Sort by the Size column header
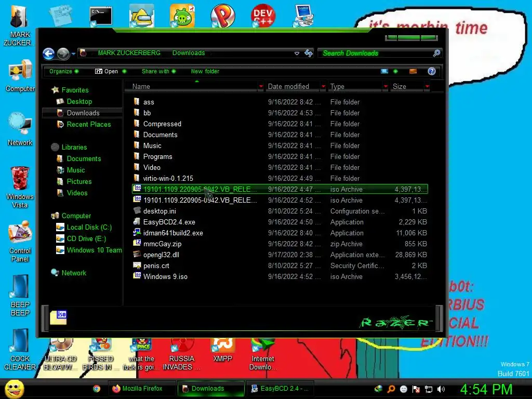Viewport: 532px width, 399px height. [406, 87]
